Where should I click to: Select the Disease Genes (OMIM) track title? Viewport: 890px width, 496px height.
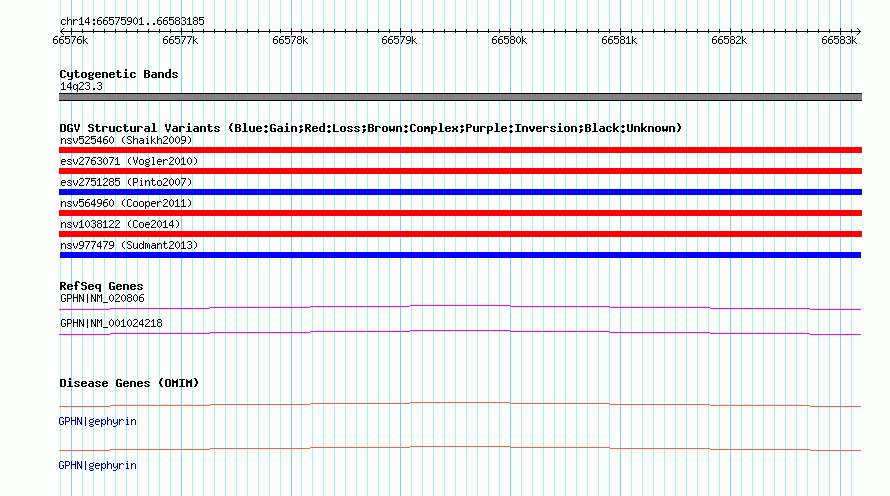tap(129, 383)
